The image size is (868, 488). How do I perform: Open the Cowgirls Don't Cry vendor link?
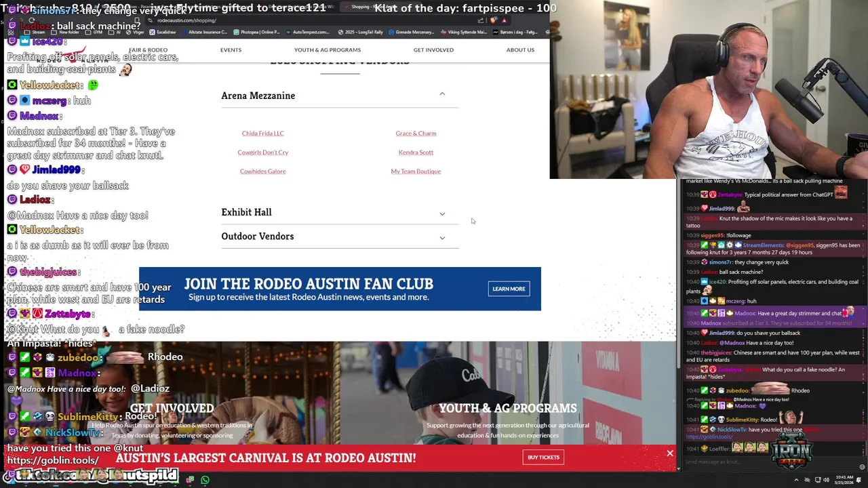pyautogui.click(x=262, y=152)
